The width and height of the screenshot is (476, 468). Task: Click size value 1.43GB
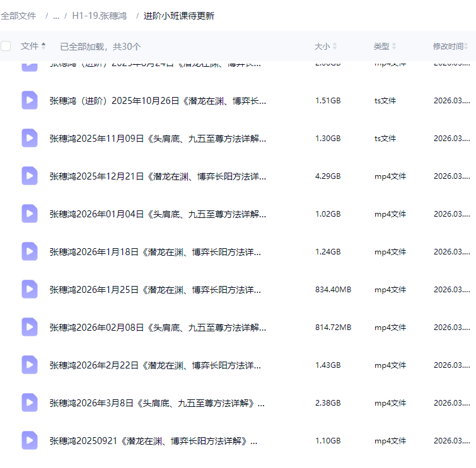tap(328, 365)
